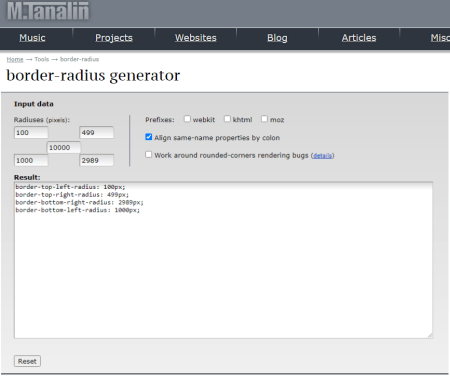The height and width of the screenshot is (378, 450).
Task: Click the Result label
Action: [27, 177]
